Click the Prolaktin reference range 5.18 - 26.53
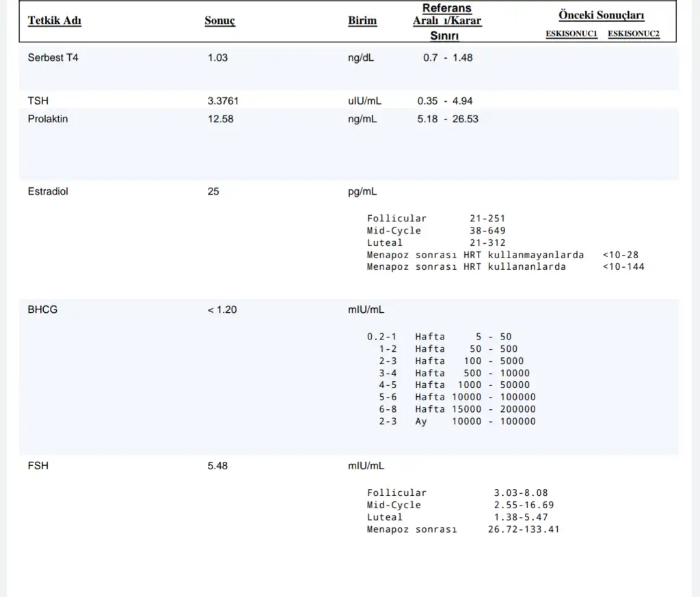This screenshot has height=597, width=700. [448, 119]
